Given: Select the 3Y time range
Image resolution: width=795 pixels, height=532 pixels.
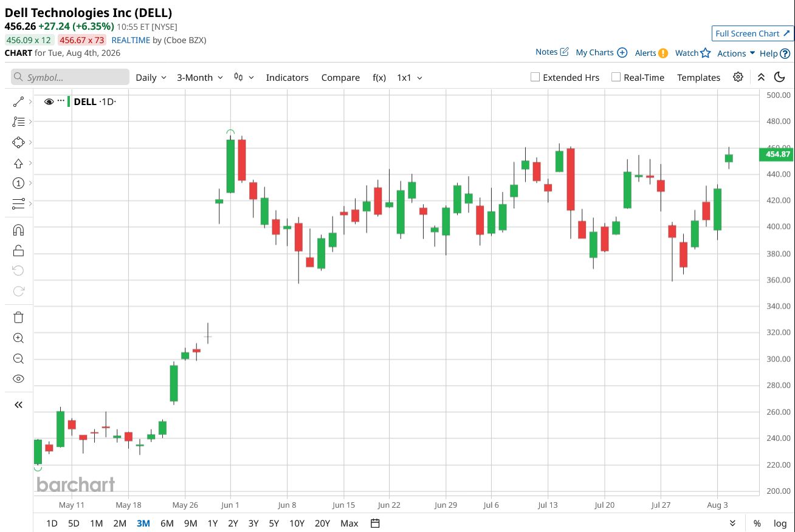Looking at the screenshot, I should coord(253,523).
